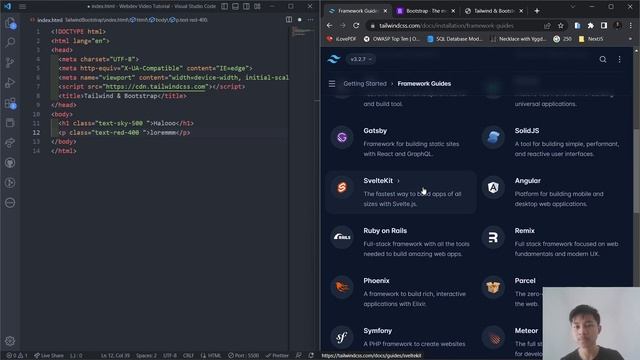Open the Manage gear in VS Code
640x360 pixels.
point(10,341)
